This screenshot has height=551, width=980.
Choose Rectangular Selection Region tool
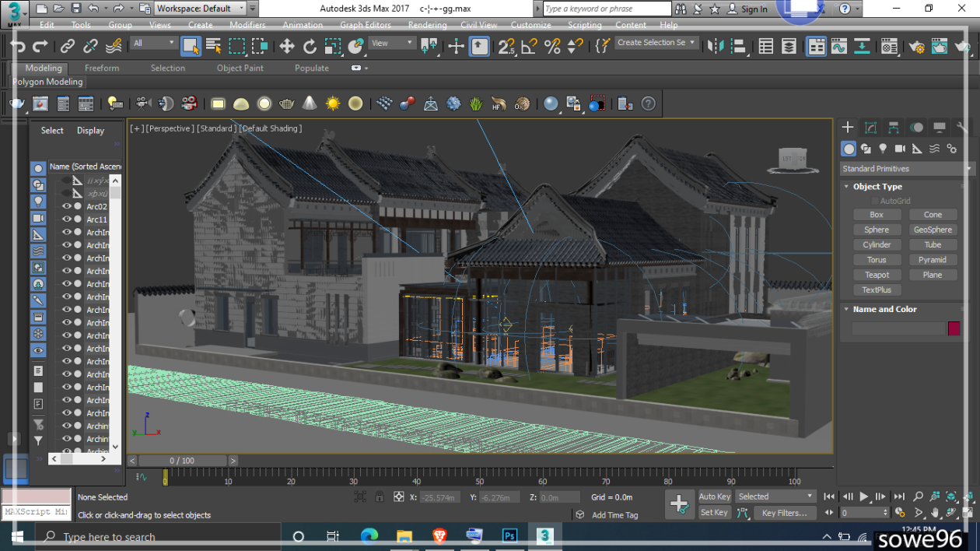(x=237, y=47)
